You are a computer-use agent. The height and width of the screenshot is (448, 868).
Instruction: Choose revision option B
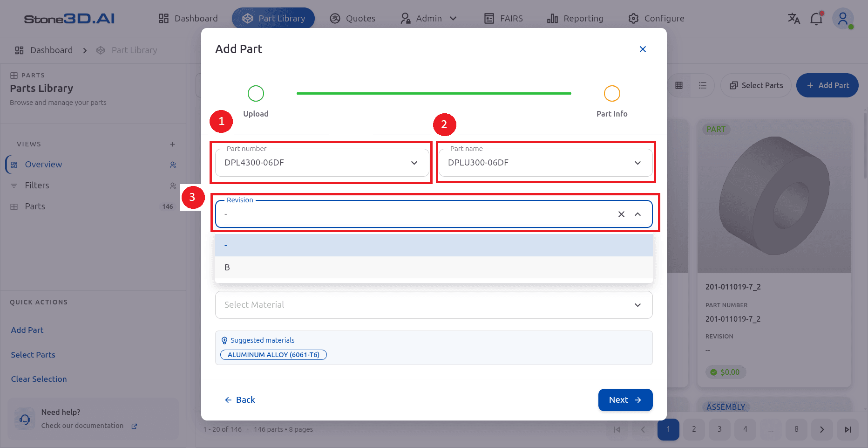(434, 267)
